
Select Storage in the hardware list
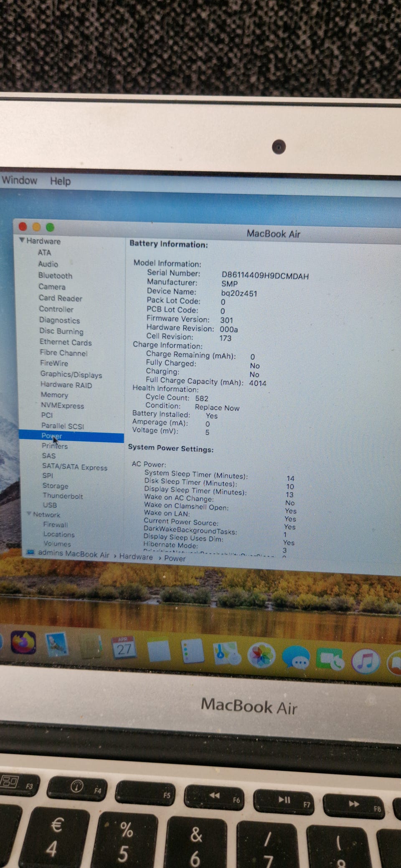pos(55,486)
